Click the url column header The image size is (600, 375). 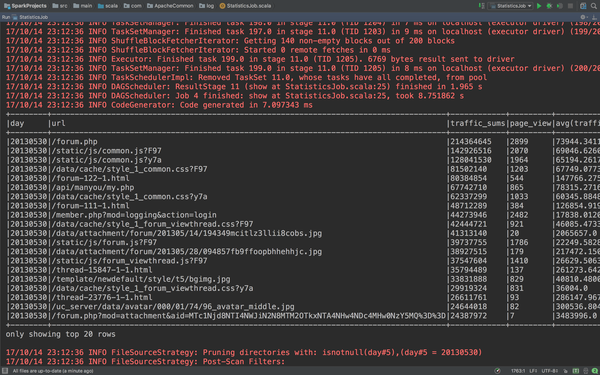pos(58,123)
